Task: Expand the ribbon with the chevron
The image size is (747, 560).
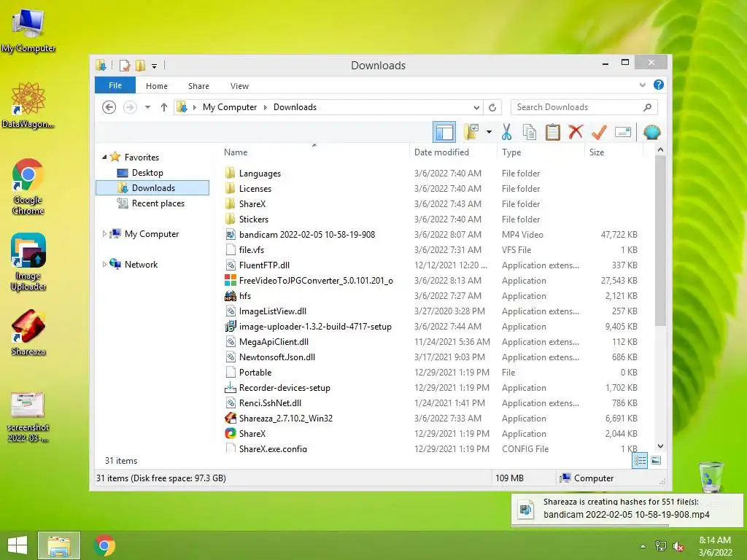Action: tap(642, 85)
